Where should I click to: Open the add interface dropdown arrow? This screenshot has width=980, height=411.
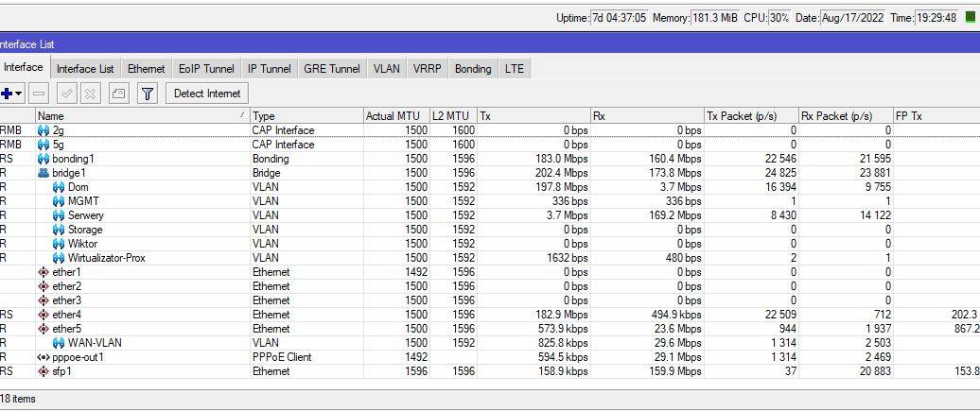point(19,94)
